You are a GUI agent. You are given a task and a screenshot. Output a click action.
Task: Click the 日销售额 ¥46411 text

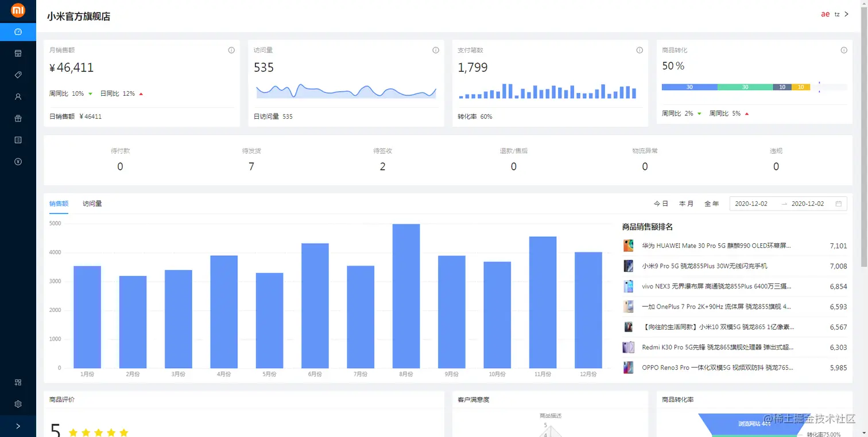(x=75, y=116)
